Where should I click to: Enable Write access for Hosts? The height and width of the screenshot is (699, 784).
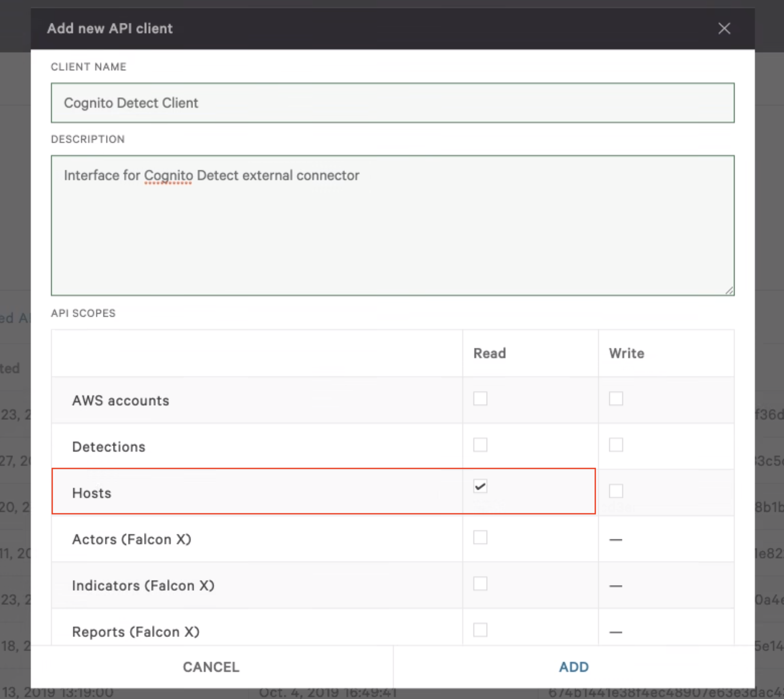coord(616,491)
